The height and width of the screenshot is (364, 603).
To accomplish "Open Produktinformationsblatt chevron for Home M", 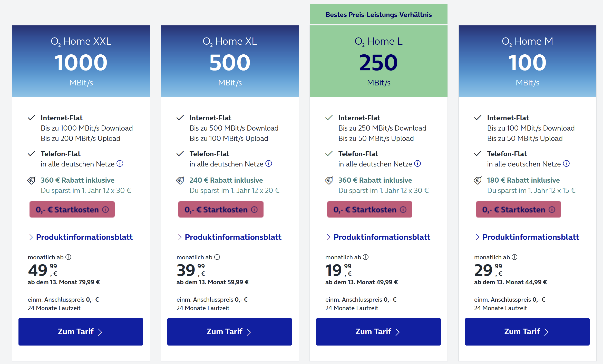I will (478, 237).
